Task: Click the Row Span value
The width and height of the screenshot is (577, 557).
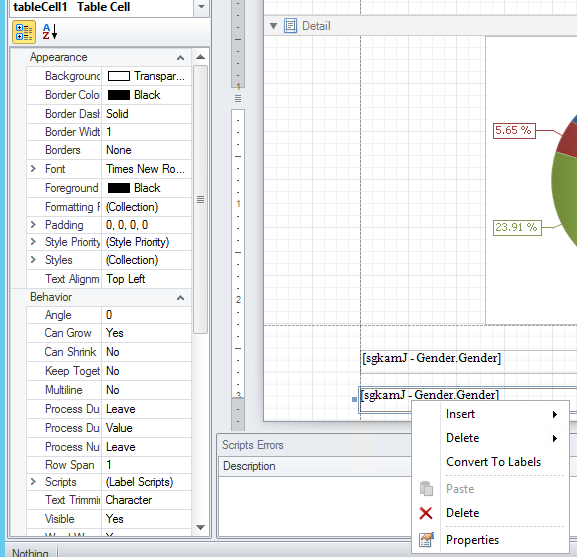Action: click(x=146, y=465)
